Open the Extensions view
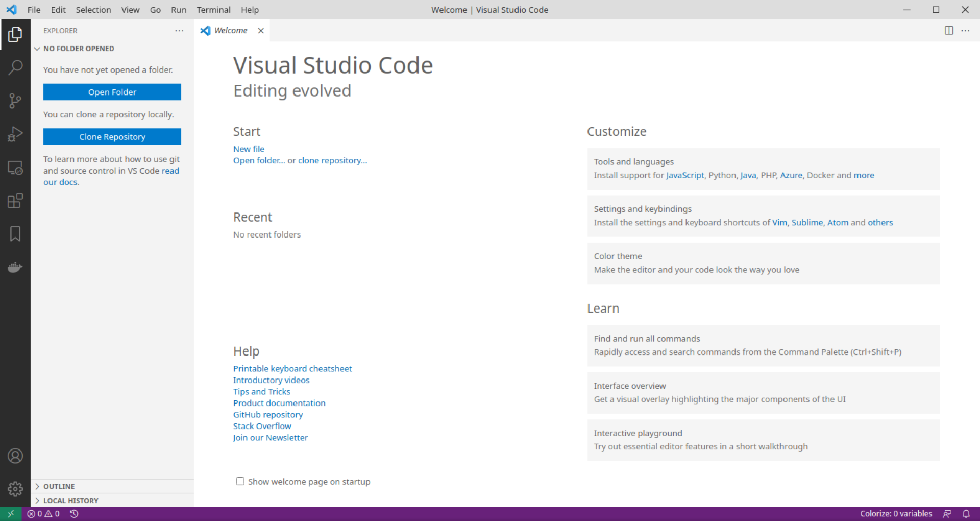 [15, 200]
